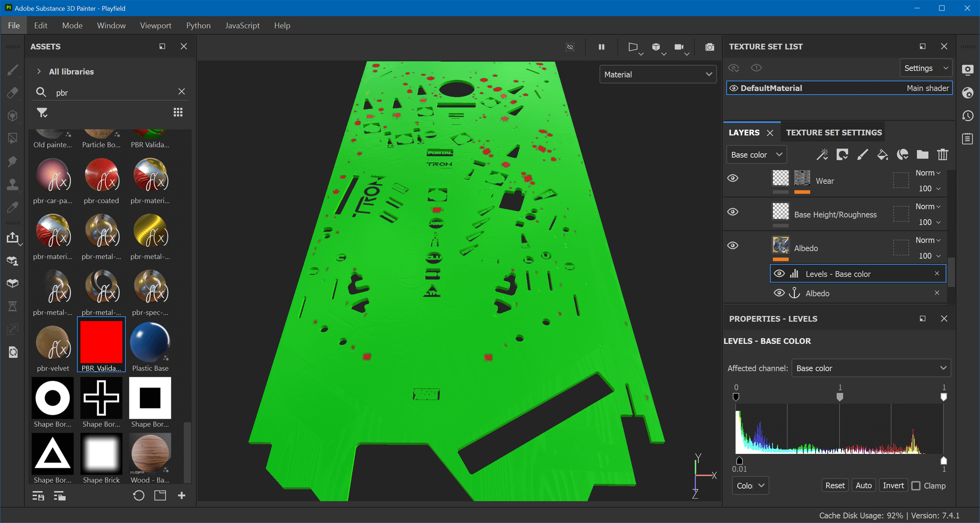Open the Material viewport mode dropdown

tap(658, 74)
